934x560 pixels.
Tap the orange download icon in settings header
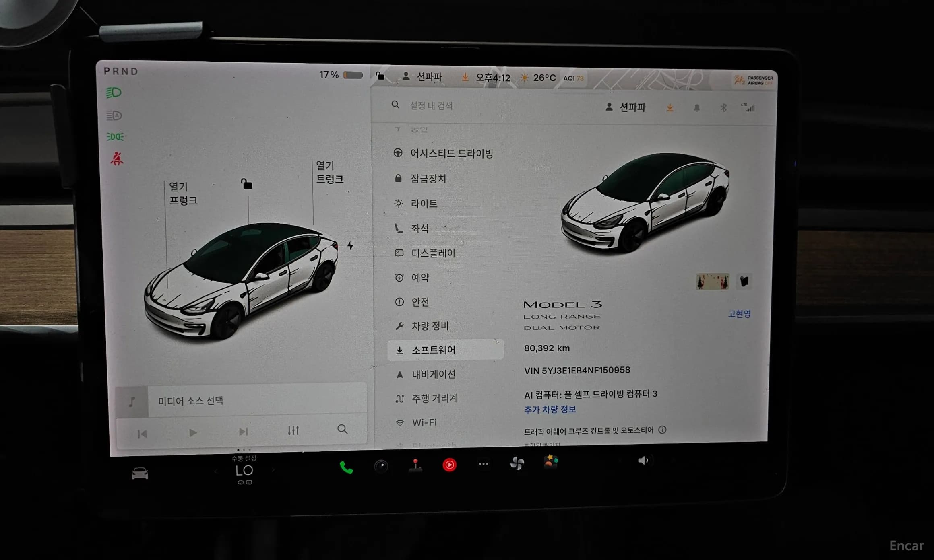pos(670,107)
